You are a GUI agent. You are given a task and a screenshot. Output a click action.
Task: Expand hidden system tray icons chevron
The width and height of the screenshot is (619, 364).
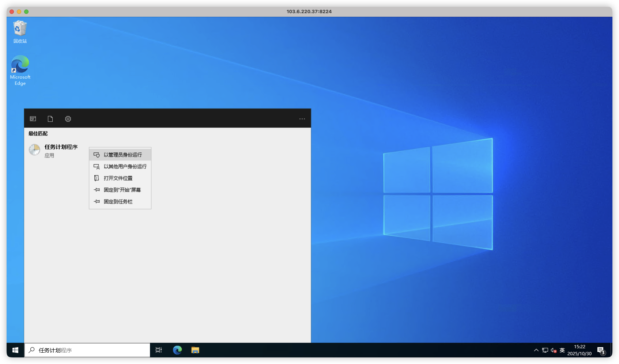coord(536,350)
